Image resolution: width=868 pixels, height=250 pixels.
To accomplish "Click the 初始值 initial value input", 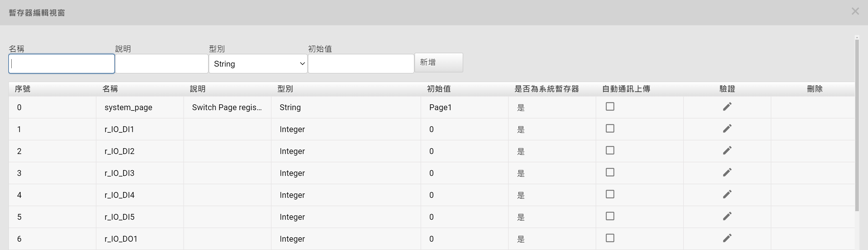I will click(361, 64).
